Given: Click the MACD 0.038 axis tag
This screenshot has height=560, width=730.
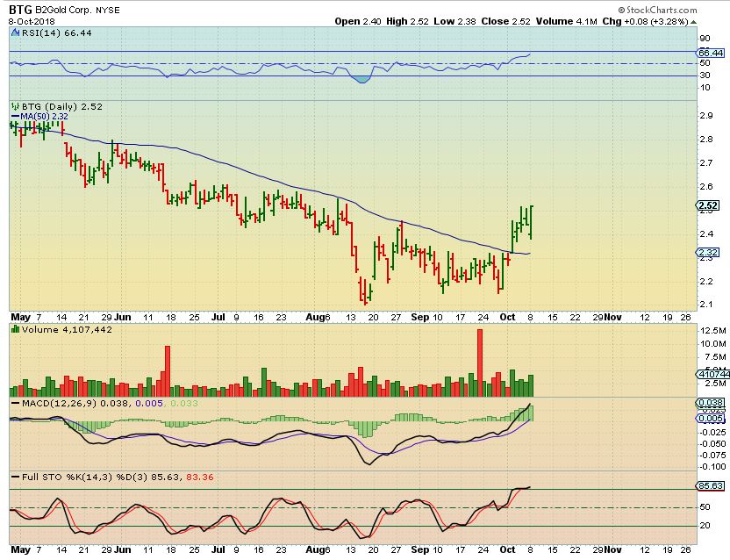Looking at the screenshot, I should 711,403.
